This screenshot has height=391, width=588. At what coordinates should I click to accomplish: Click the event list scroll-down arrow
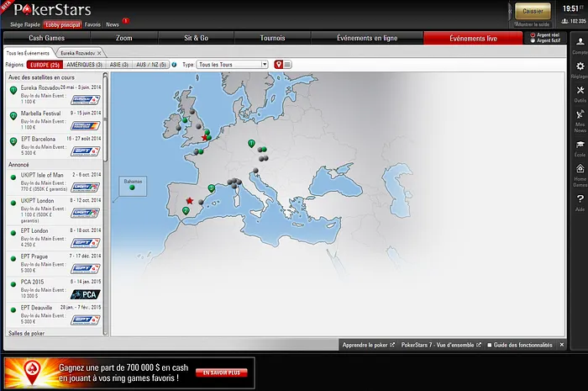[x=105, y=333]
